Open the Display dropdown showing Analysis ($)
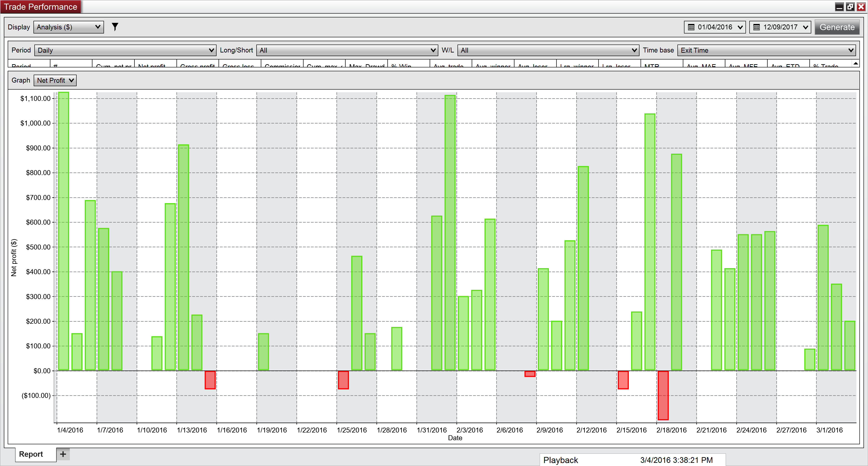Screen dimensions: 868x466 click(68, 27)
